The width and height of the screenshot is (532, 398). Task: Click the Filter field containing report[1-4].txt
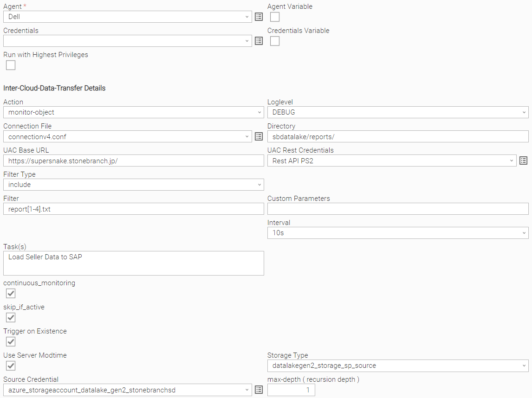(x=134, y=209)
